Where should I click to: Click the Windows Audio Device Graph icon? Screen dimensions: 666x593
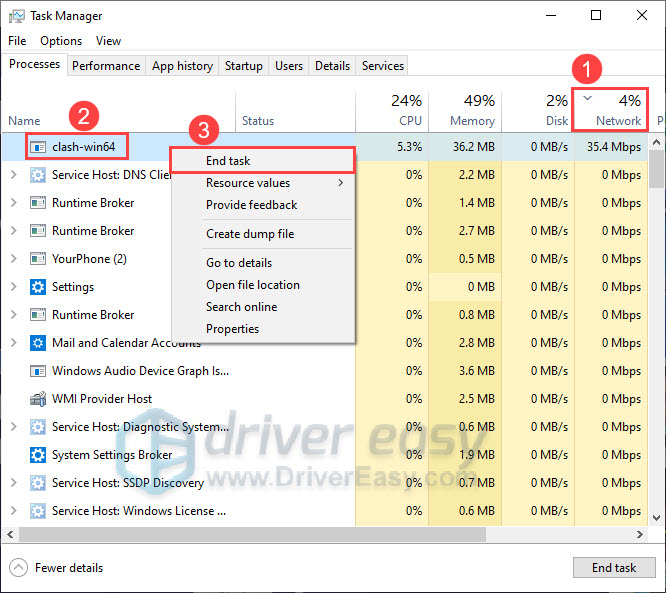[x=38, y=371]
